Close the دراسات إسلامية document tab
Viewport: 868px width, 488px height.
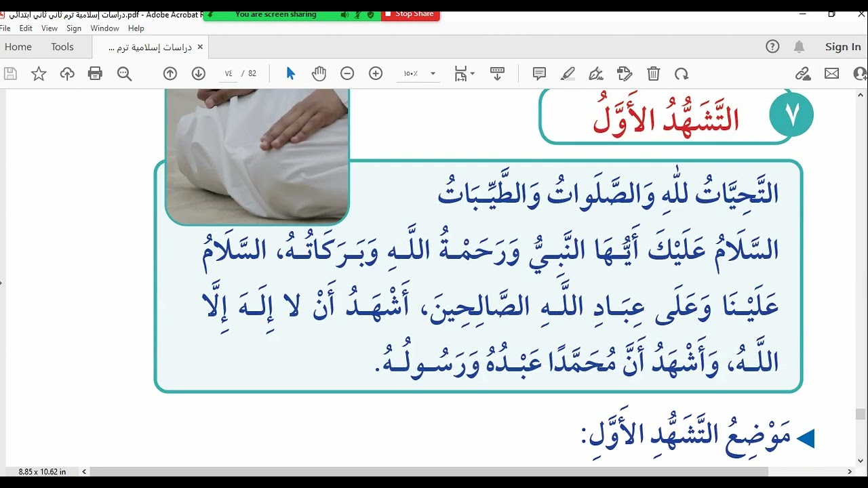[x=200, y=47]
